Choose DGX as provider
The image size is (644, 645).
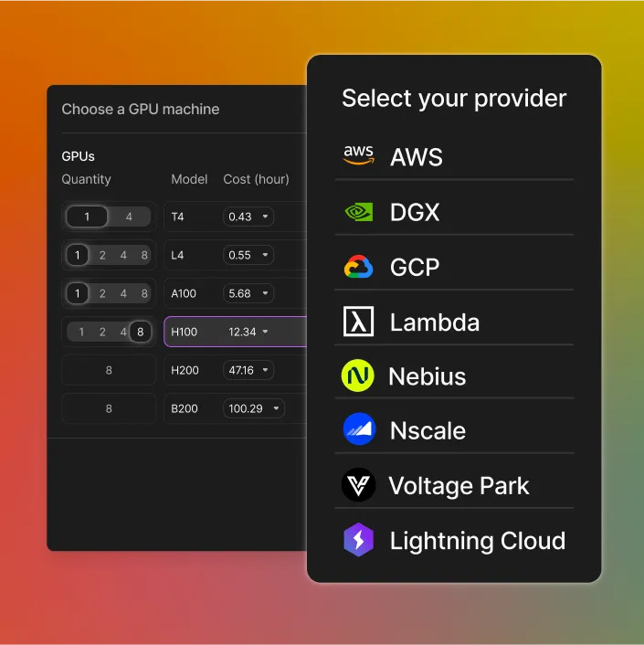pos(454,212)
